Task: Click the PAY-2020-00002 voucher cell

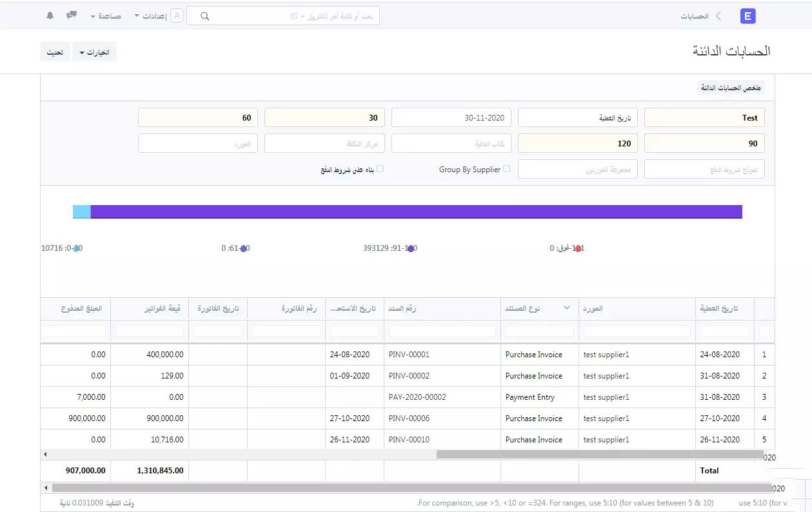Action: 442,397
